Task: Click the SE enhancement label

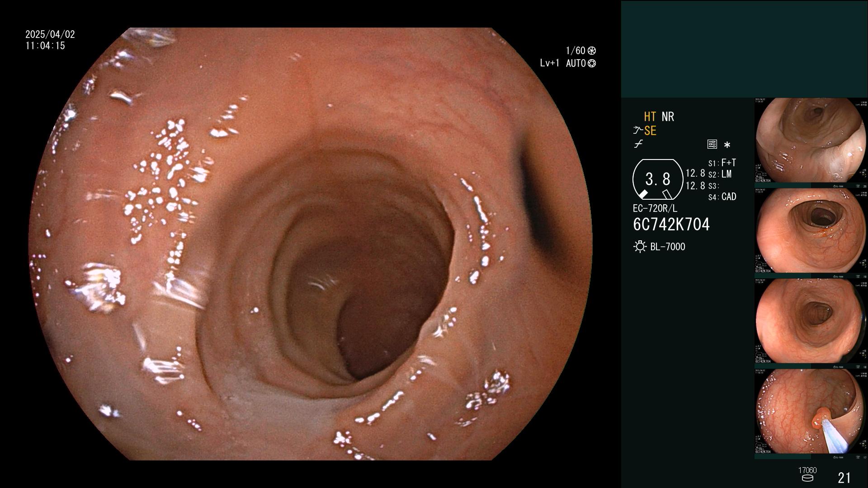Action: 650,131
